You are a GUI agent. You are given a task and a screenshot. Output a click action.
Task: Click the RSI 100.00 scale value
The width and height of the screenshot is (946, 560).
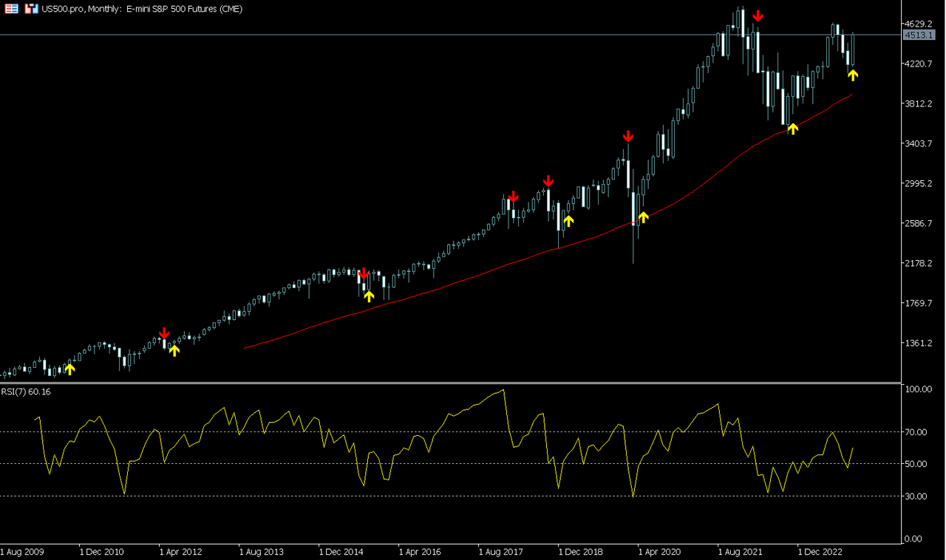920,389
